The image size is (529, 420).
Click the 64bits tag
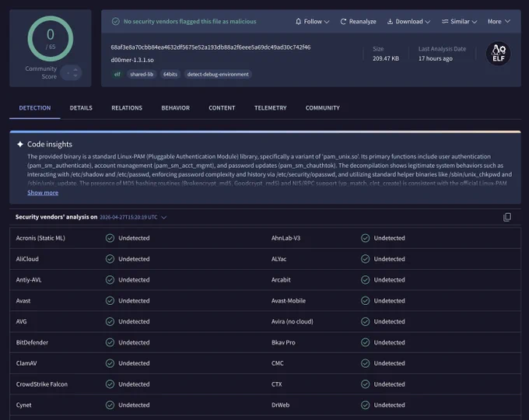pyautogui.click(x=170, y=75)
